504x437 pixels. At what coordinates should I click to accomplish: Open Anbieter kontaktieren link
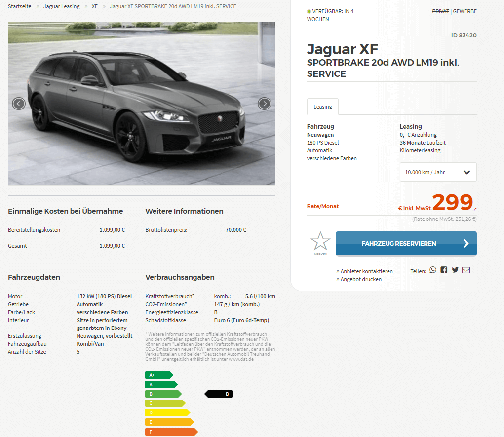pyautogui.click(x=366, y=271)
